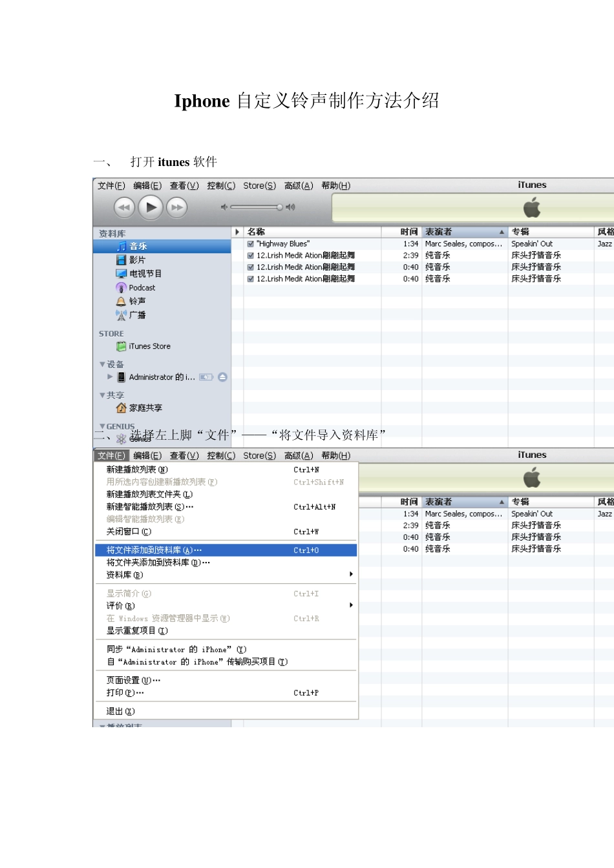
Task: Choose 将文件添加到资料库(A) menu entry
Action: [x=226, y=550]
